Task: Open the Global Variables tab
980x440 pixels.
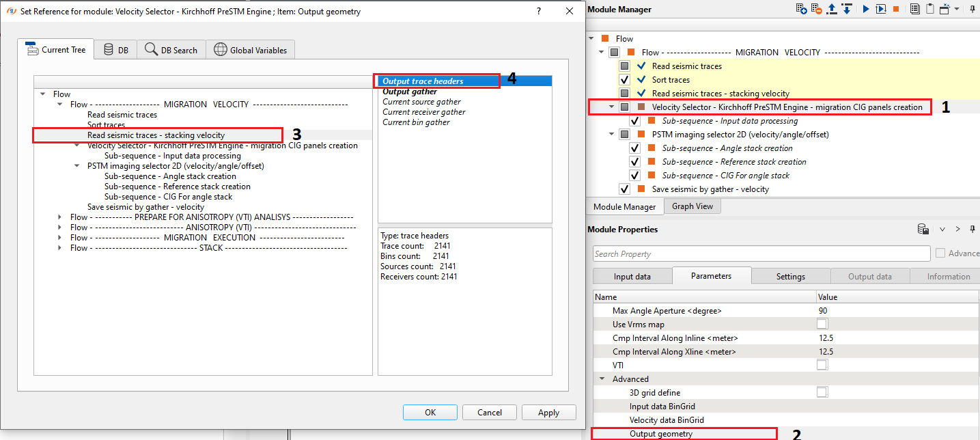Action: coord(251,50)
